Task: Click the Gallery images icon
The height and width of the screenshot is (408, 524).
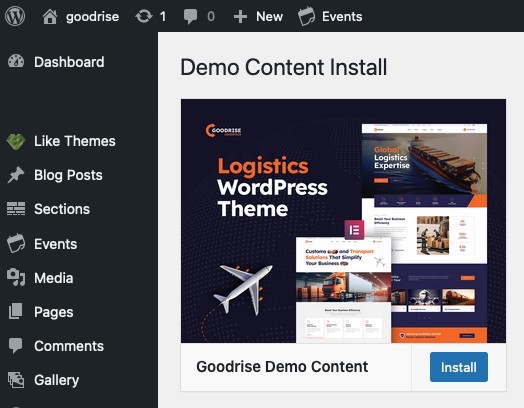Action: click(16, 380)
